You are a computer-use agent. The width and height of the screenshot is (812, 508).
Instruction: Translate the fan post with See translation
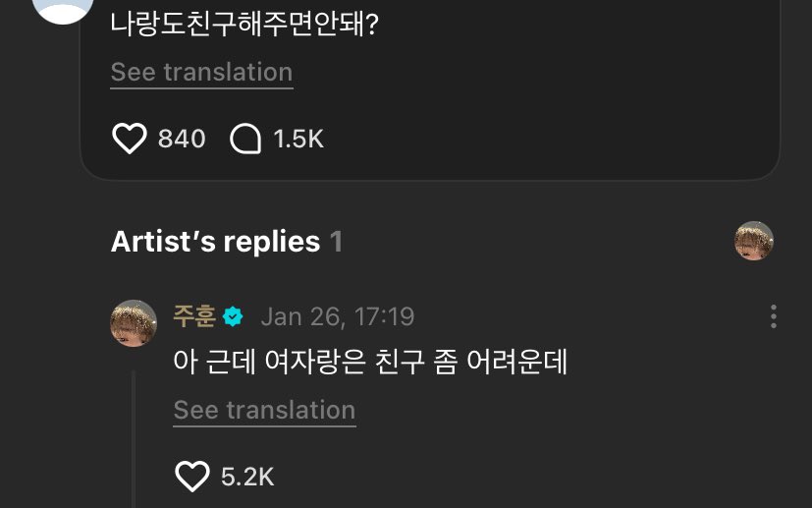(x=201, y=73)
